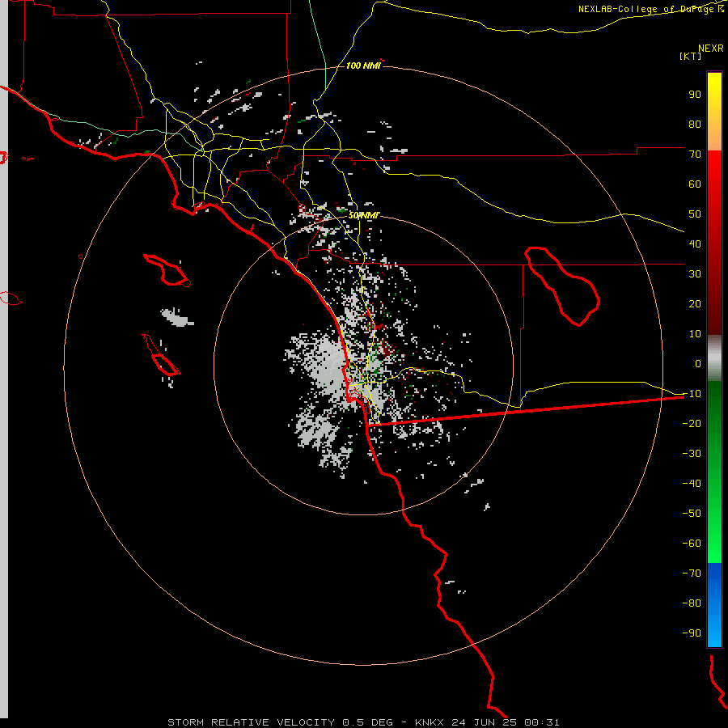
Task: Click the 0 label on velocity scale
Action: [698, 364]
